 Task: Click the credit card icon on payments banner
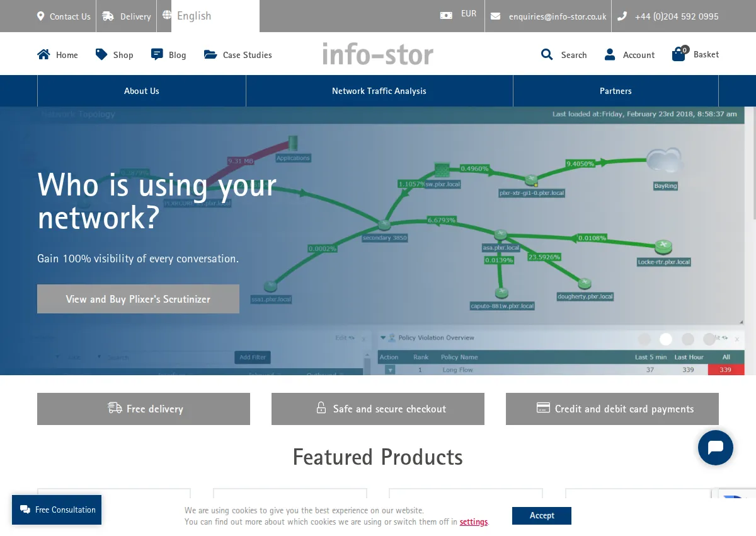coord(543,408)
